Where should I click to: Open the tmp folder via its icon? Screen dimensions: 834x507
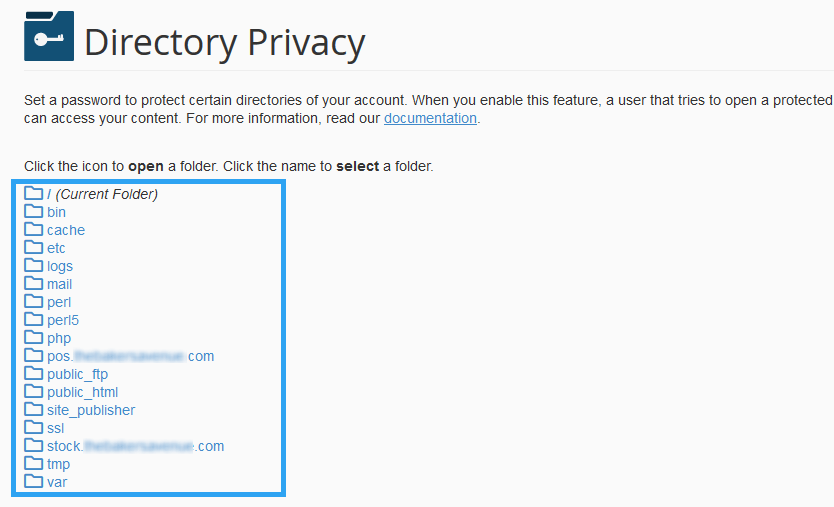34,463
